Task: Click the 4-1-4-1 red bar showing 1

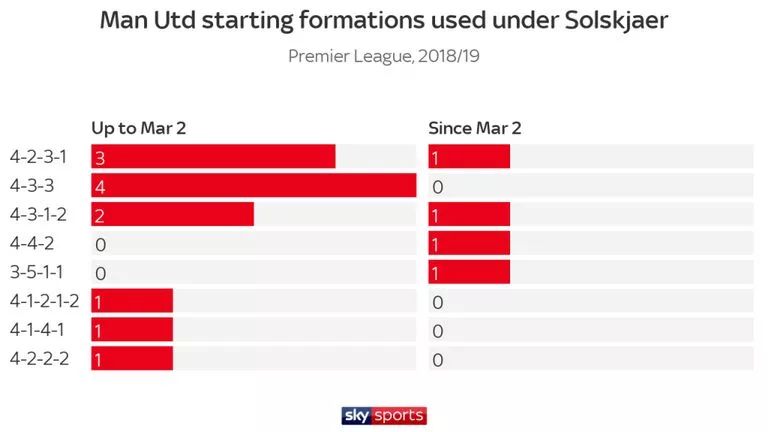Action: (x=132, y=329)
